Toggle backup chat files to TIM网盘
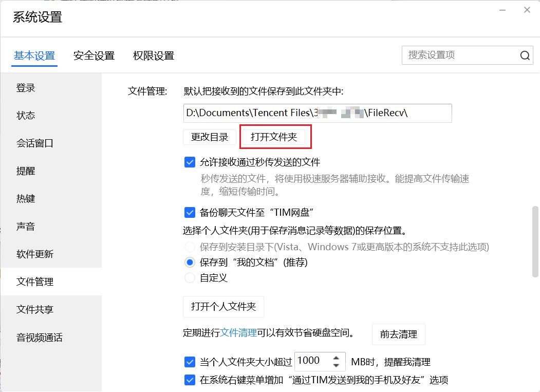The width and height of the screenshot is (540, 392). point(190,212)
